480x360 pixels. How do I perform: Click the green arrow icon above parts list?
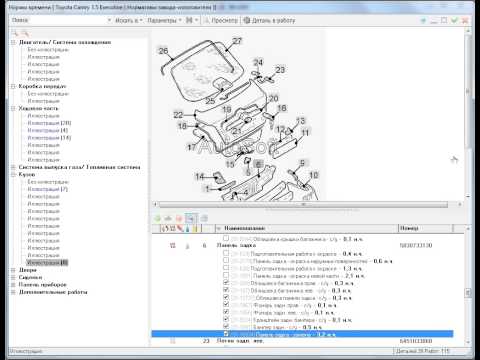click(157, 219)
